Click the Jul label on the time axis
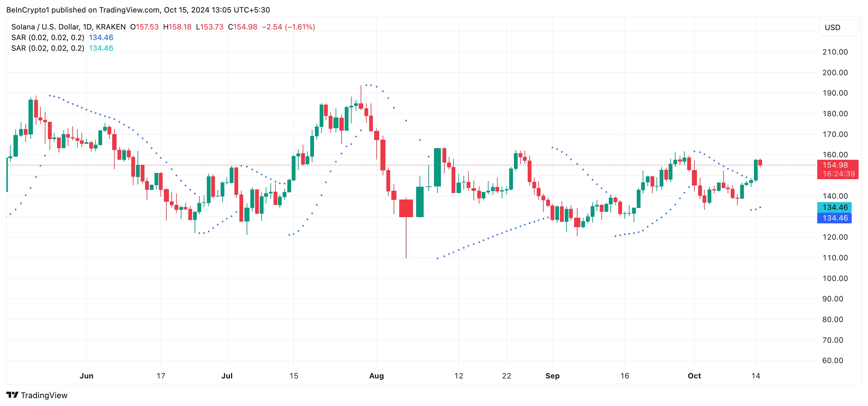The image size is (868, 406). pyautogui.click(x=227, y=376)
